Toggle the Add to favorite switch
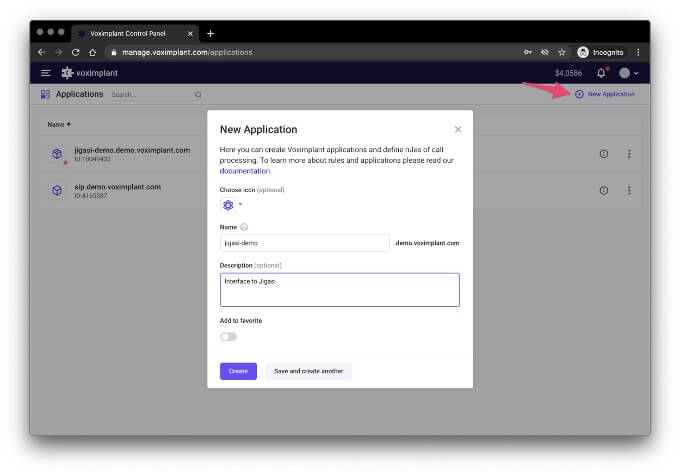 (x=228, y=337)
